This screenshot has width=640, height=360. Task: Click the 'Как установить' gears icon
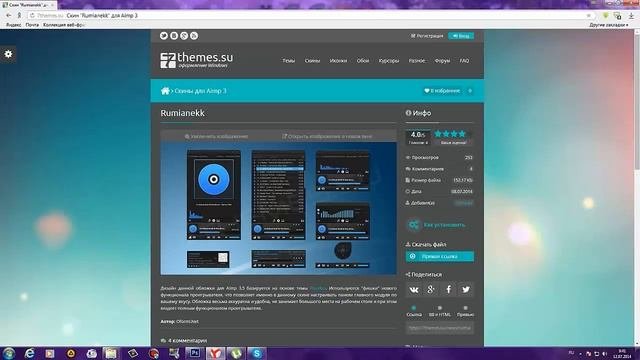point(413,225)
